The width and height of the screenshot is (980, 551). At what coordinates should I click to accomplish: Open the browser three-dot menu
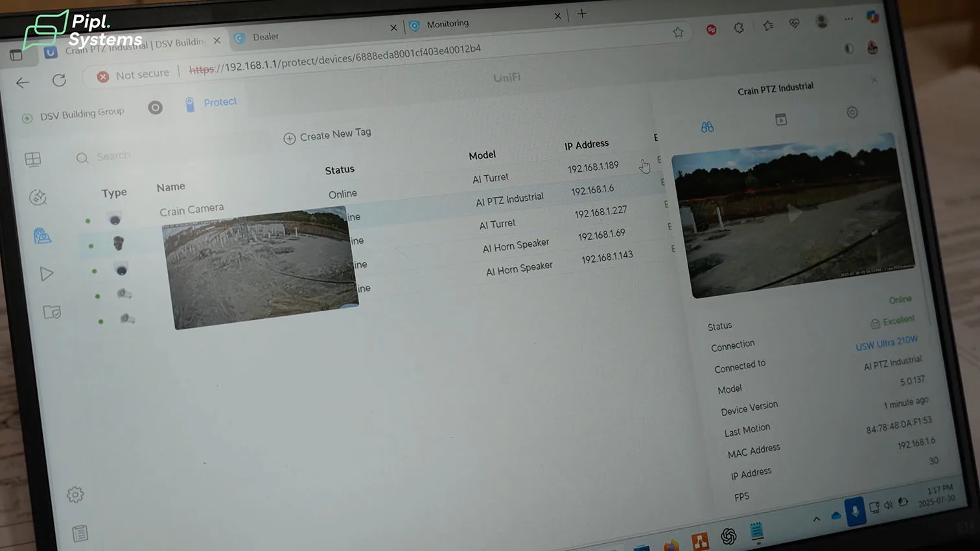(848, 19)
